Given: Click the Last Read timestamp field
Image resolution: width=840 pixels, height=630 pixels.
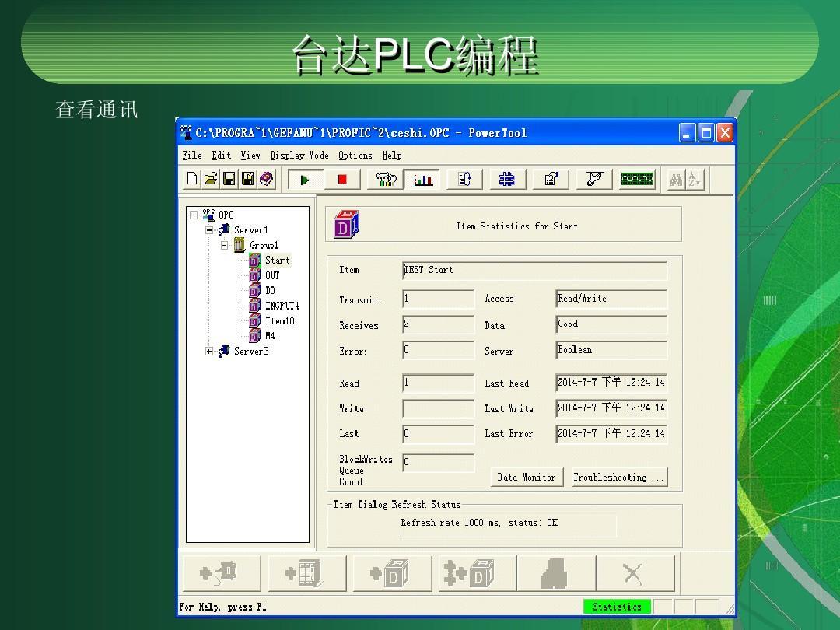Looking at the screenshot, I should (611, 383).
